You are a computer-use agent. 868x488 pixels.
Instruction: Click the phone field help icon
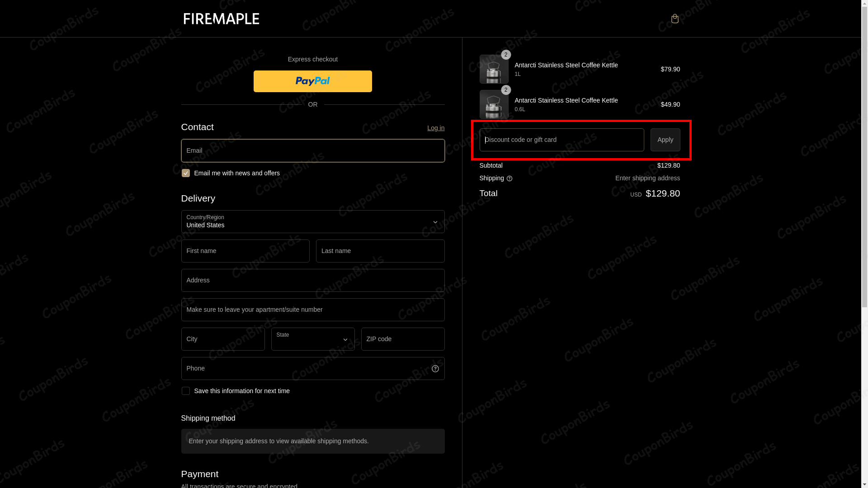(x=435, y=369)
